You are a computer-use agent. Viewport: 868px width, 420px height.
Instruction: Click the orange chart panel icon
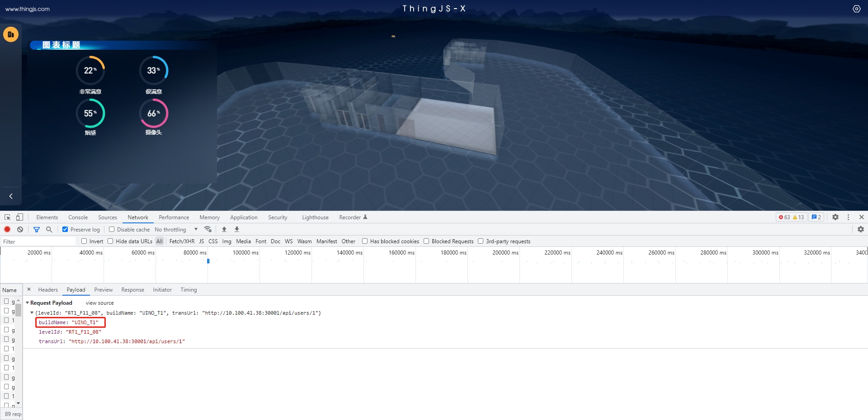coord(11,34)
